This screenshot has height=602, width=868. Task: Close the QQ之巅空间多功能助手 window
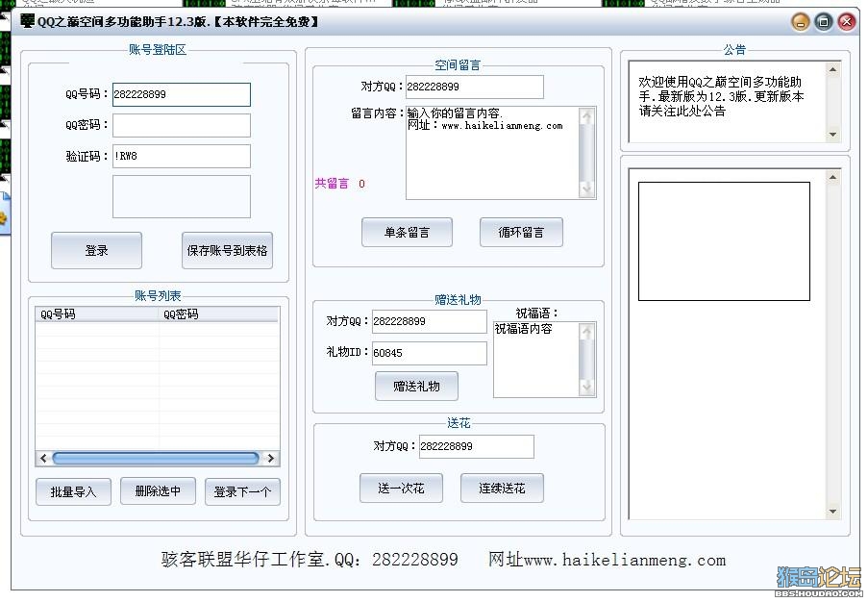(x=847, y=22)
